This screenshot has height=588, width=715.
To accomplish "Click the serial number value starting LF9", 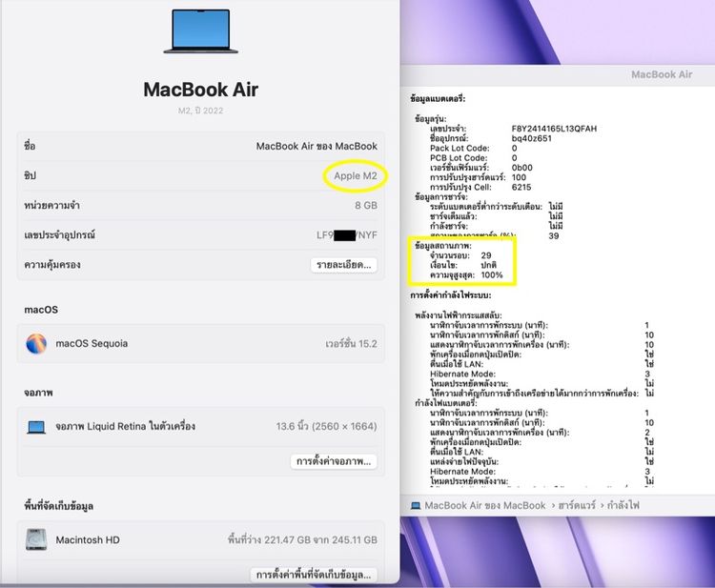I will [x=347, y=235].
